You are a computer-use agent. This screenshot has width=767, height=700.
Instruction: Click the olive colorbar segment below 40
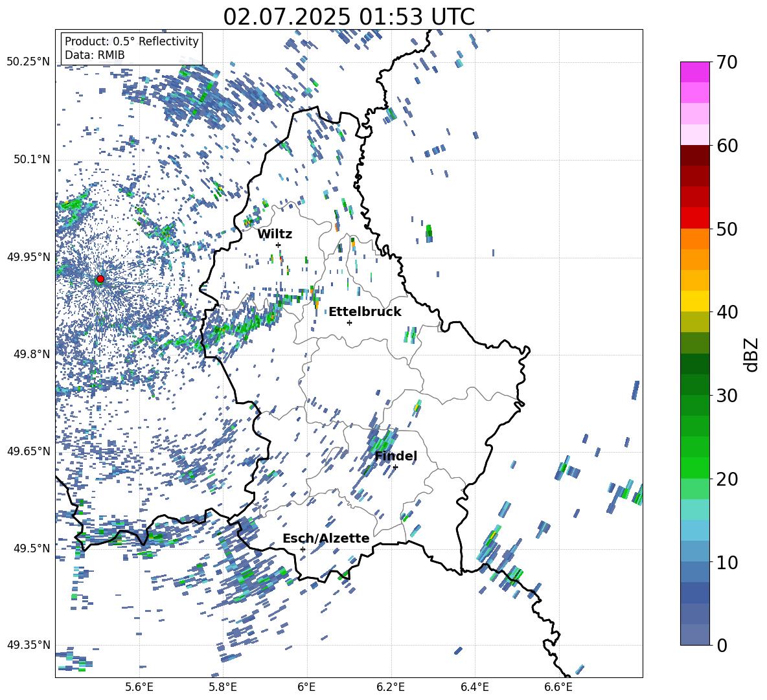click(x=695, y=322)
